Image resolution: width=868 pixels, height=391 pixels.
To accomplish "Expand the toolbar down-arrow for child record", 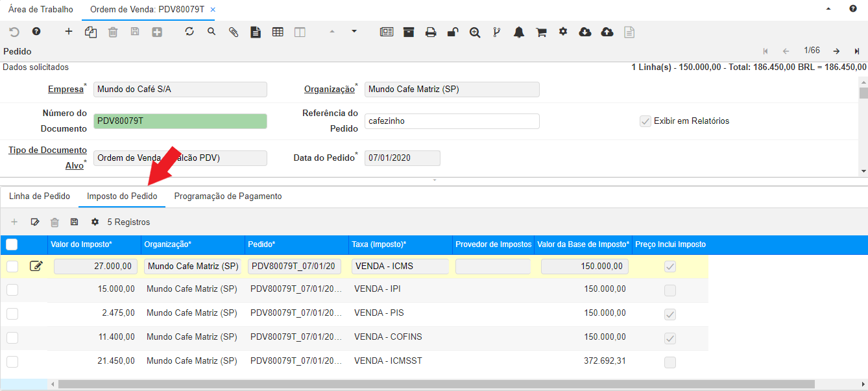I will tap(354, 31).
